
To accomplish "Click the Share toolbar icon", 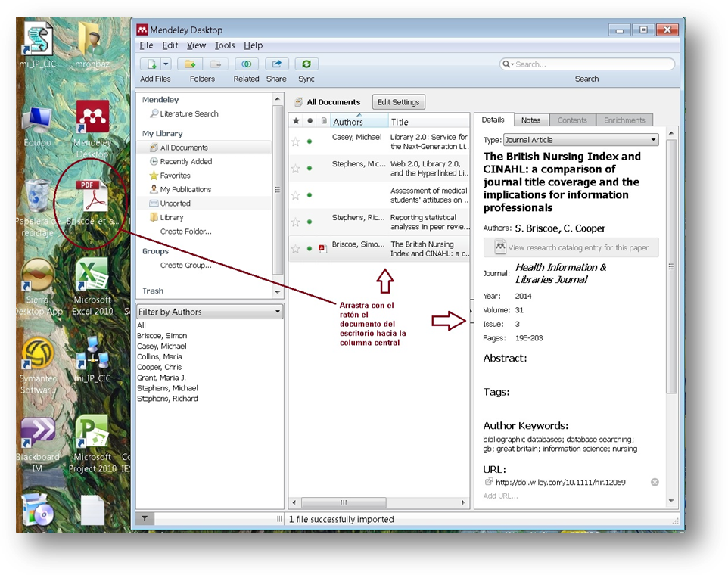I will (x=277, y=64).
